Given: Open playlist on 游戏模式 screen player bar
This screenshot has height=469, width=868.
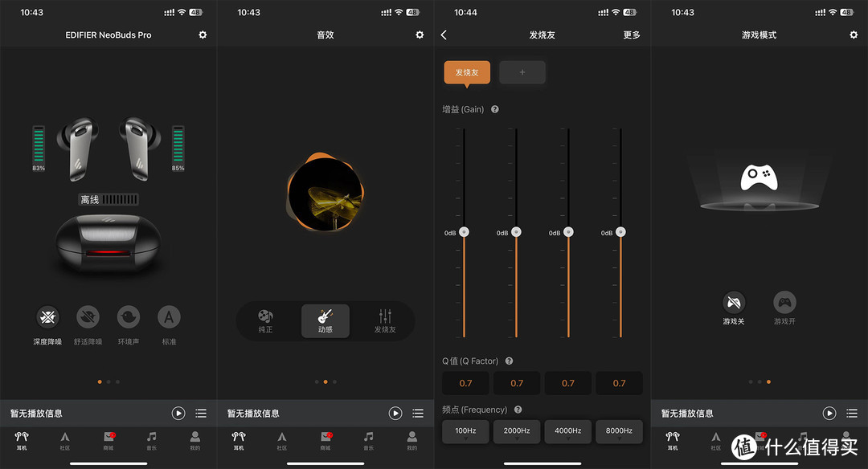Looking at the screenshot, I should [x=852, y=413].
